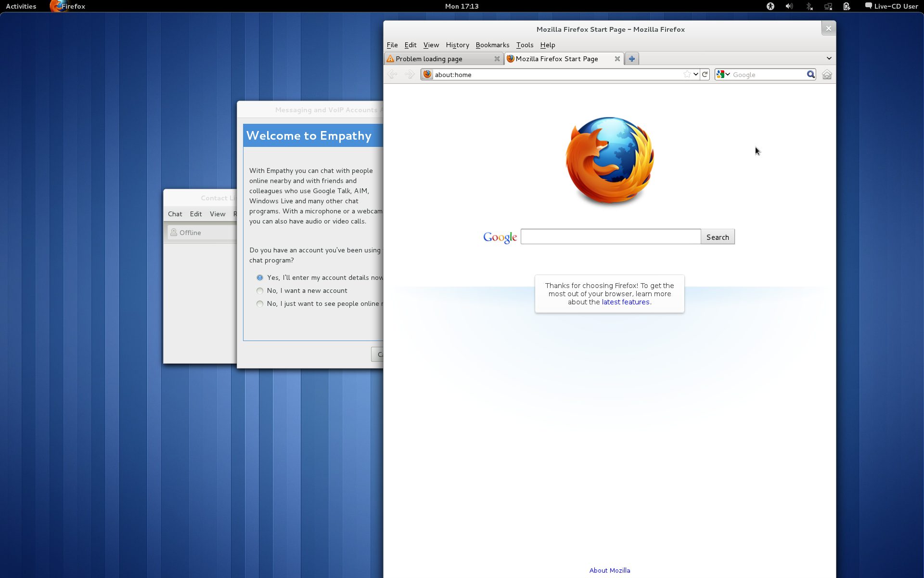Viewport: 924px width, 578px height.
Task: Click the search magnifier icon in search box
Action: point(811,74)
